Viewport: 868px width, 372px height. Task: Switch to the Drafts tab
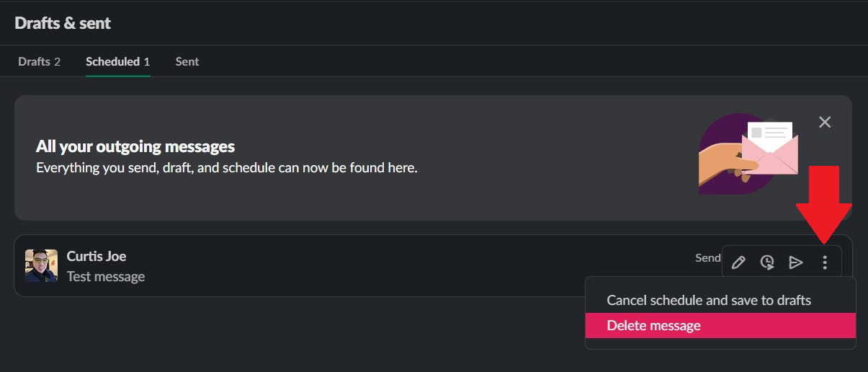(39, 62)
